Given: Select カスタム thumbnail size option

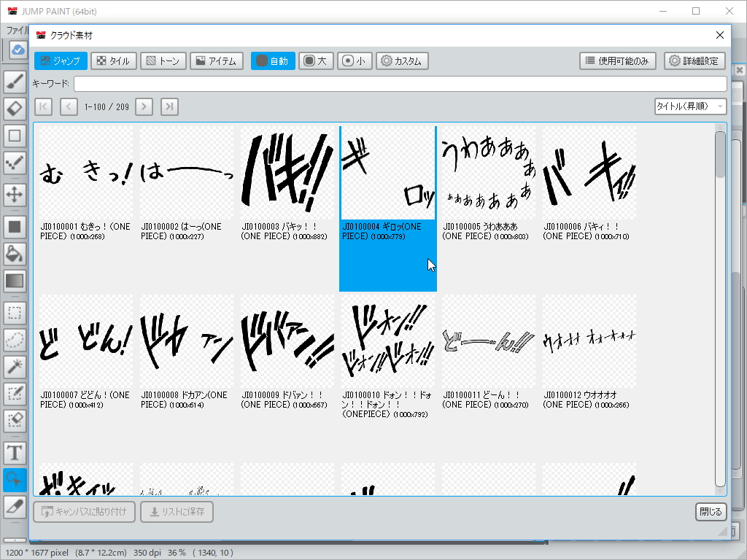Looking at the screenshot, I should (x=402, y=61).
